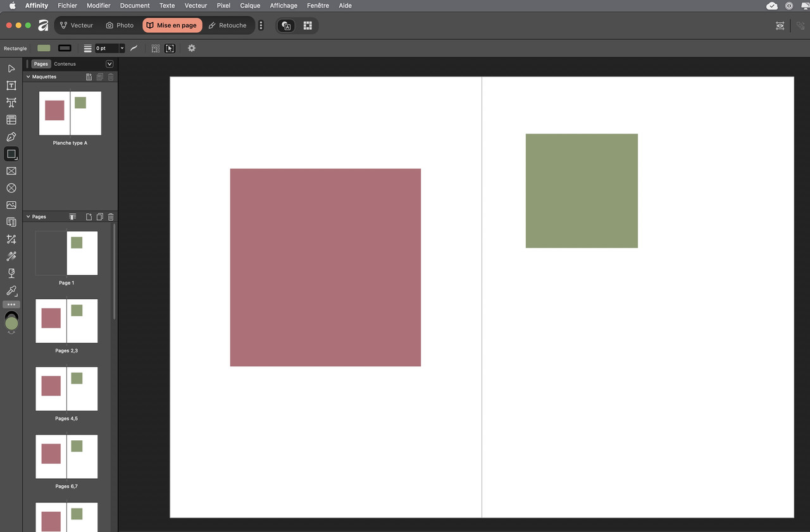This screenshot has height=532, width=810.
Task: Open the Vecteur menu in menu bar
Action: click(x=196, y=6)
